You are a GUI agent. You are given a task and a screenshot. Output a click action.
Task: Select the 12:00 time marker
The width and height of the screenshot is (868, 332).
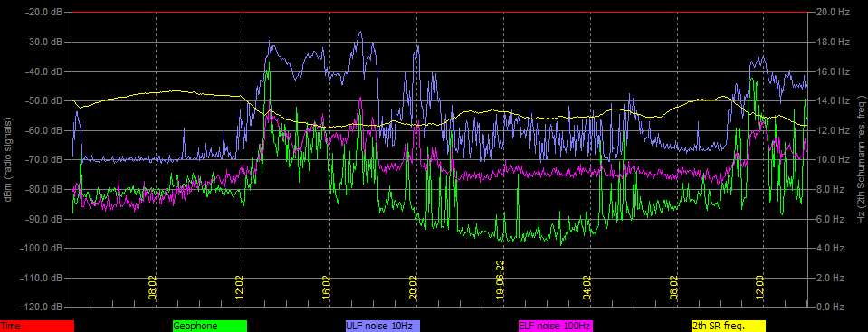click(x=760, y=288)
